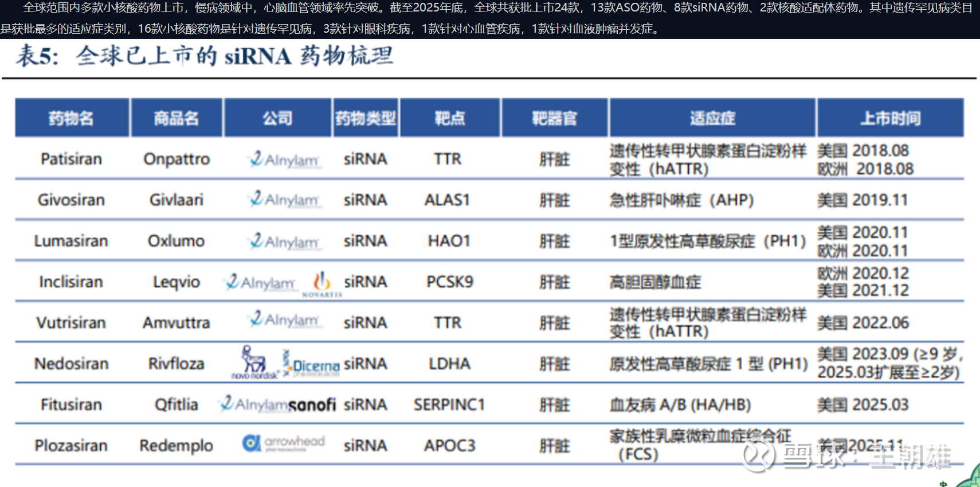Click the launch date '欧洲 2020.12'
This screenshot has width=980, height=487.
click(863, 273)
